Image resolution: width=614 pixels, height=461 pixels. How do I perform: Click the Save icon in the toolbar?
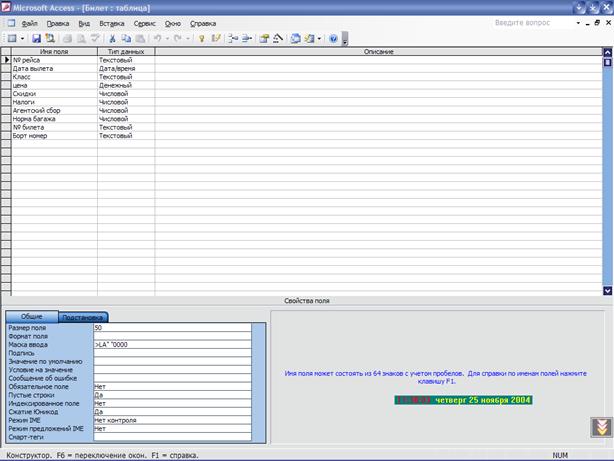coord(36,38)
